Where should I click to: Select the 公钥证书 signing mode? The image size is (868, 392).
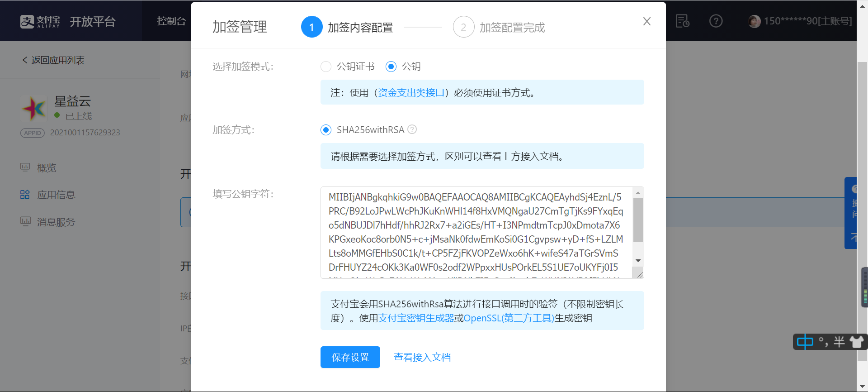pos(326,67)
